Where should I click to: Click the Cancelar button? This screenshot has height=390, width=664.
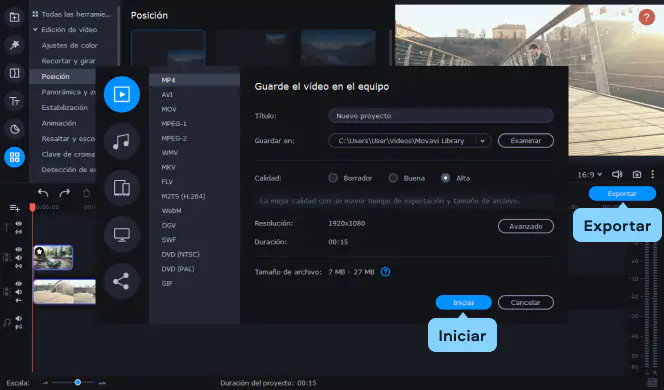526,302
